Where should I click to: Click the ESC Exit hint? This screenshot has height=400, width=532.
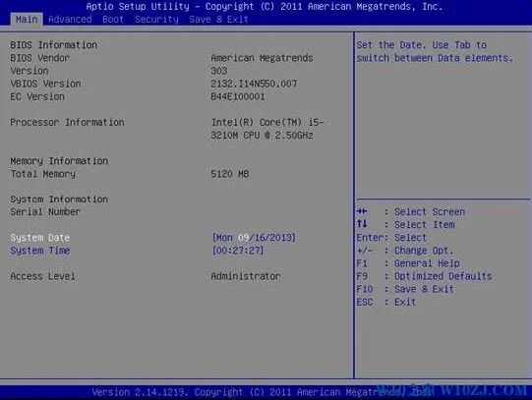385,302
